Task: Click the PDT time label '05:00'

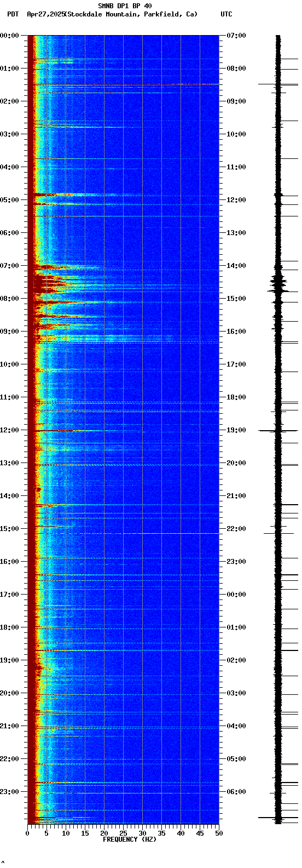Action: click(9, 200)
